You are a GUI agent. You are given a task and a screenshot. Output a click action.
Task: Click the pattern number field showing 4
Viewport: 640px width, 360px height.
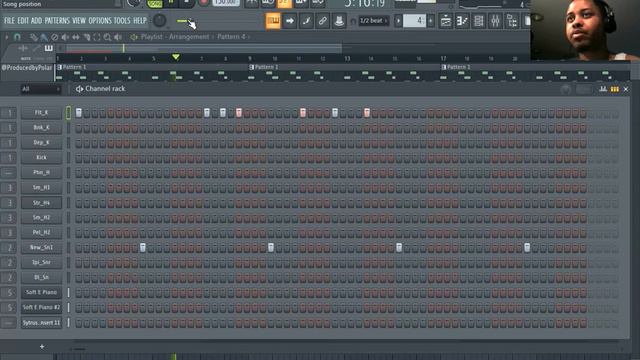point(414,20)
